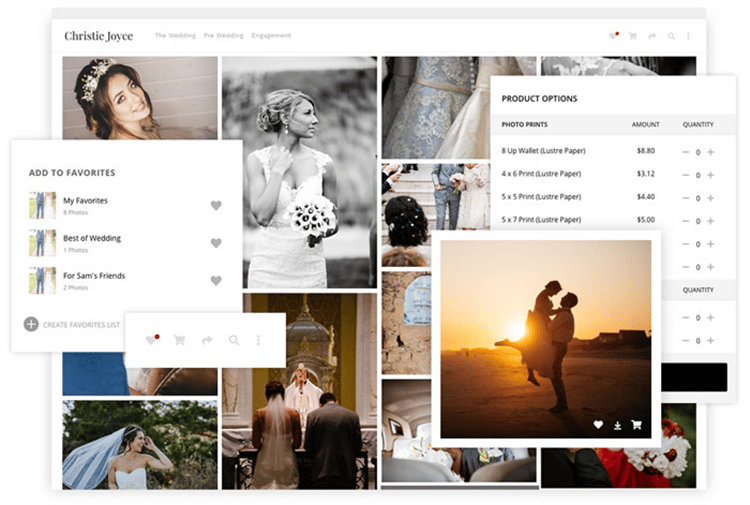
Task: Favorite the sunset silhouette photo
Action: 598,425
